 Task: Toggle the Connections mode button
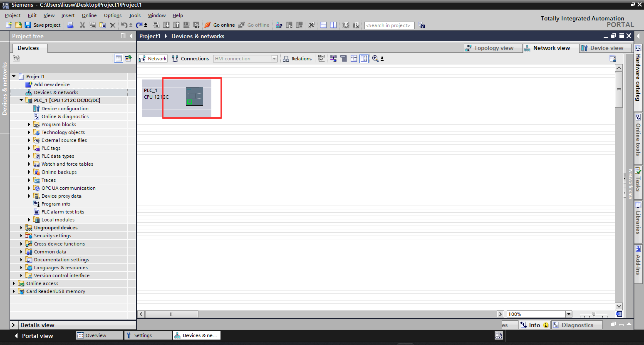tap(191, 59)
